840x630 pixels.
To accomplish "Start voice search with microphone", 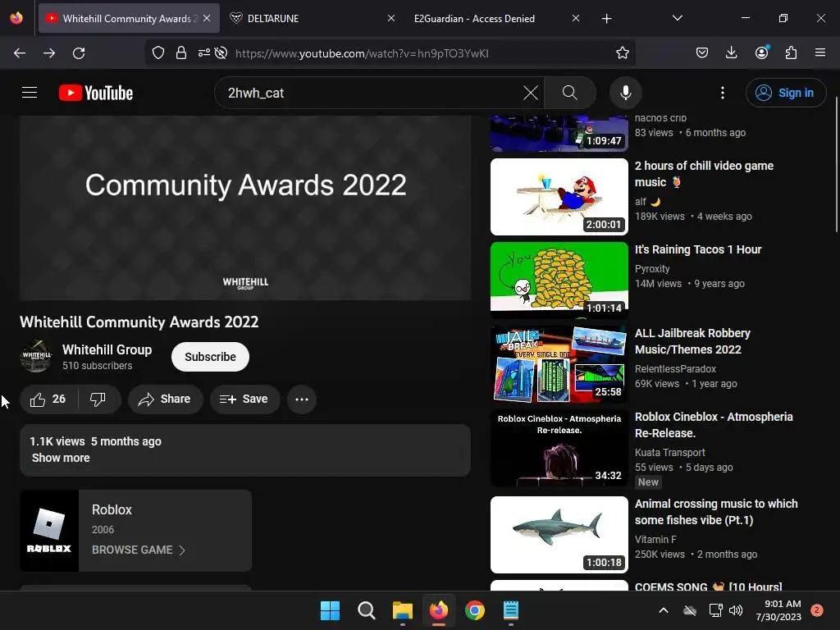I will coord(625,93).
